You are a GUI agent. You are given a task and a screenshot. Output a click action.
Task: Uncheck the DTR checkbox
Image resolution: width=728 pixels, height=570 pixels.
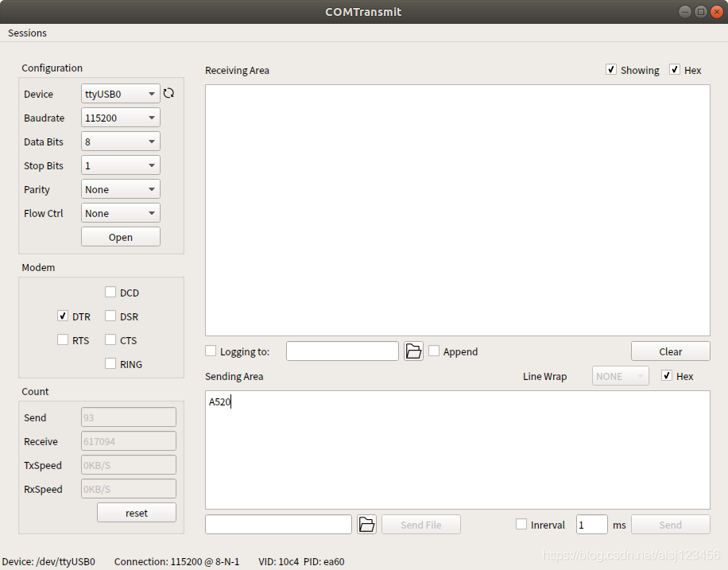pos(63,316)
